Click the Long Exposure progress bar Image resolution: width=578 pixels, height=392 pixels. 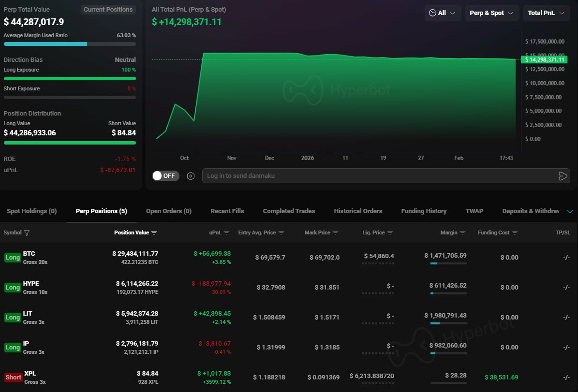point(70,78)
